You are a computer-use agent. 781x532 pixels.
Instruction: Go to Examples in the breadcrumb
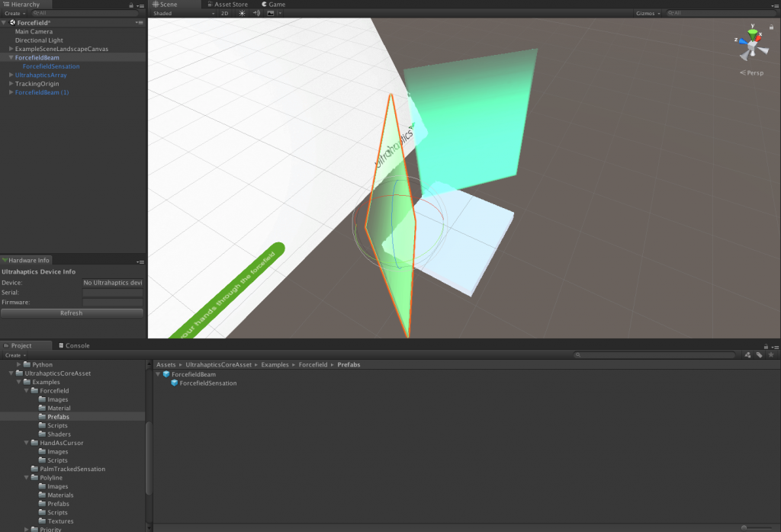(x=275, y=365)
